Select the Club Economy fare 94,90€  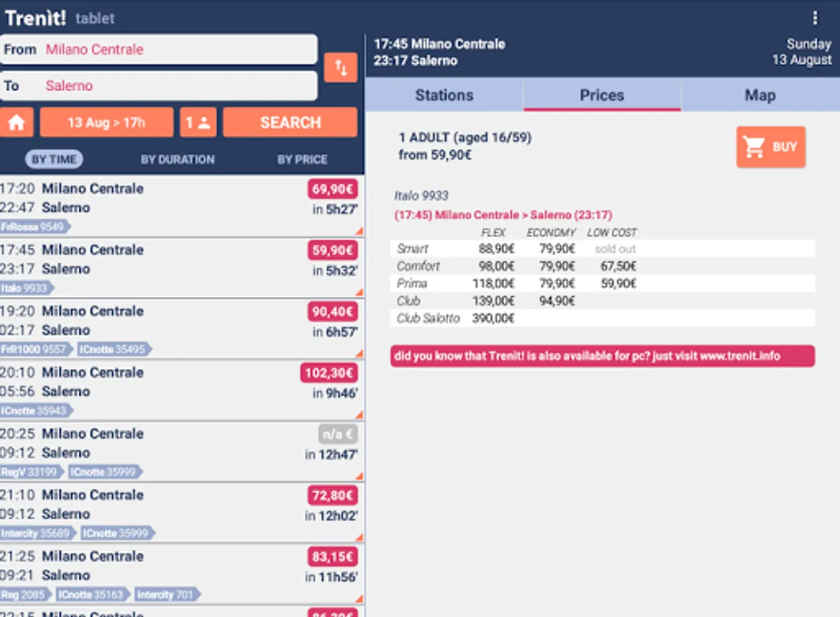[x=557, y=301]
